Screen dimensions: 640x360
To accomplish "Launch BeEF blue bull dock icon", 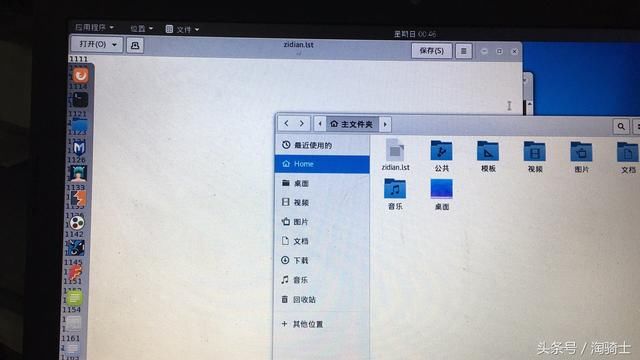I will 76,248.
